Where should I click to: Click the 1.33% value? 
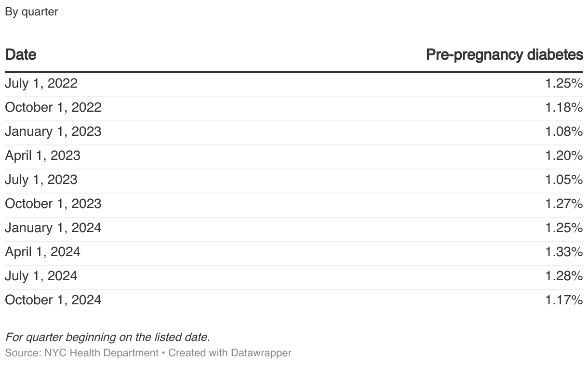pyautogui.click(x=564, y=252)
